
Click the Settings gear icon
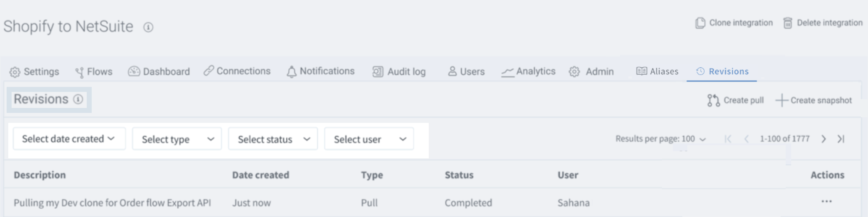(x=15, y=72)
